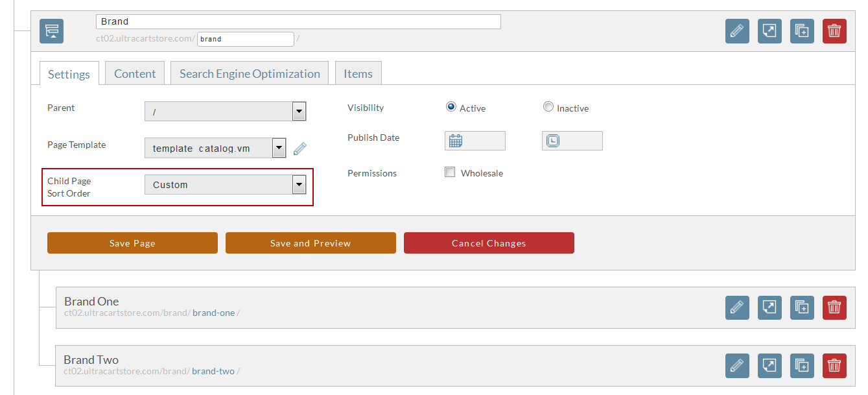The image size is (868, 395).
Task: Open Brand page preview in new window
Action: [x=769, y=31]
